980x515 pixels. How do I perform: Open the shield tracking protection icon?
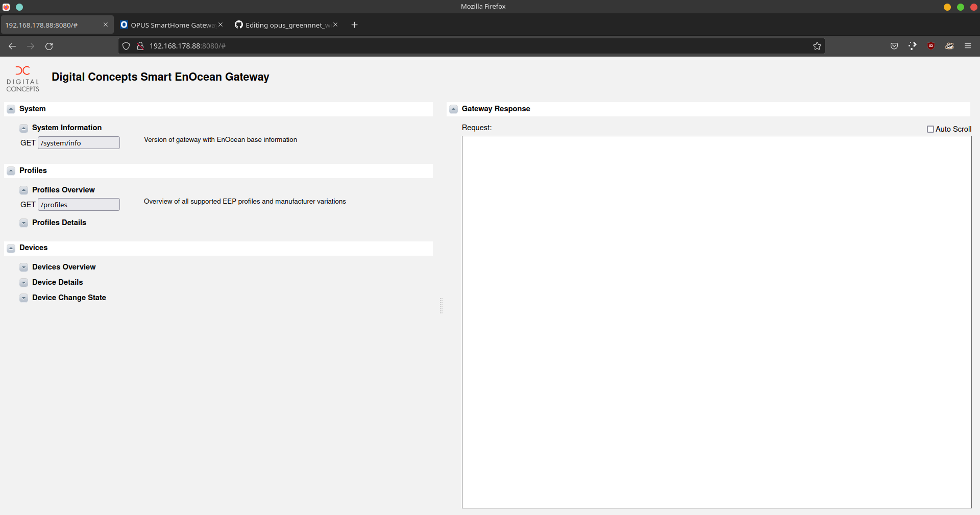pyautogui.click(x=126, y=46)
